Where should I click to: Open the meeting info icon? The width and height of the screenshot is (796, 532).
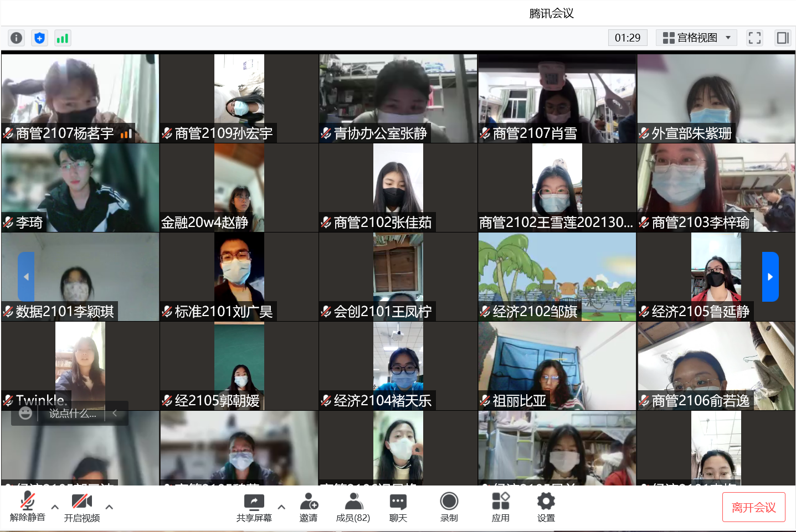pos(17,38)
